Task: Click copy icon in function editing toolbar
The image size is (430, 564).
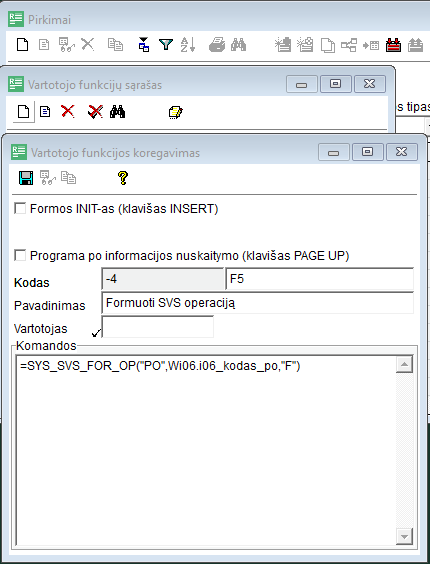Action: click(x=68, y=178)
